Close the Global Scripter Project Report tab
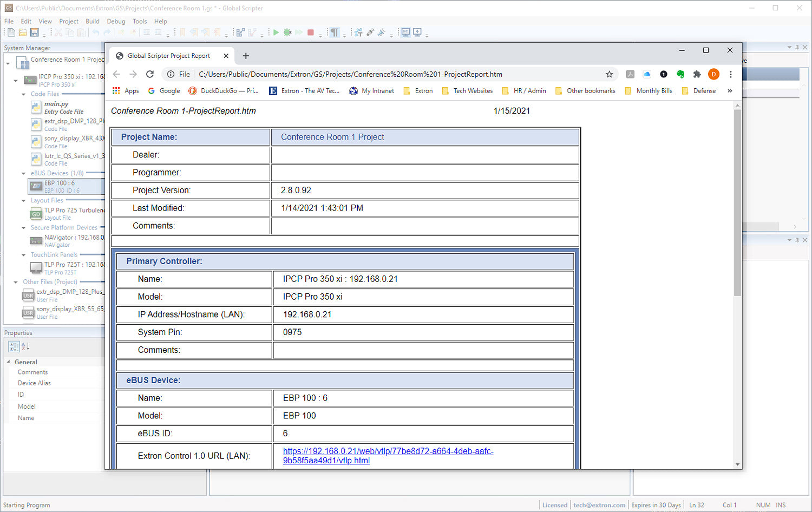Viewport: 812px width, 512px height. click(x=226, y=56)
